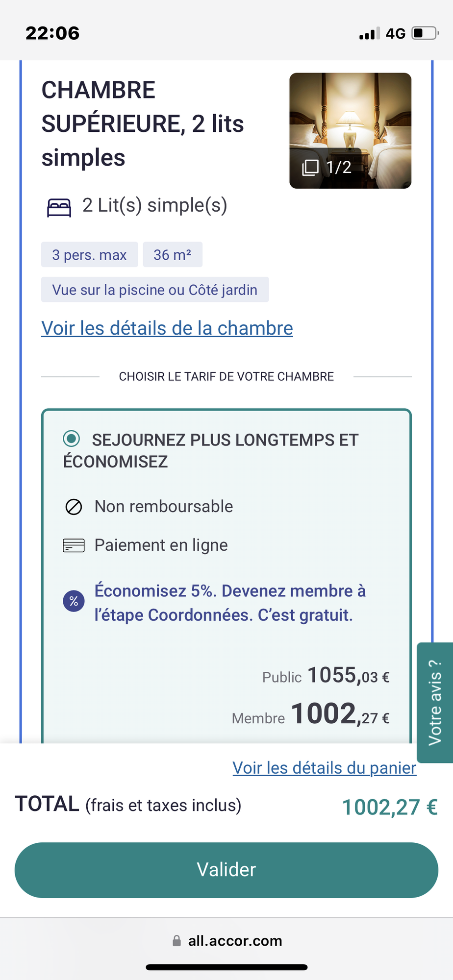Tap the credit card payment icon
Viewport: 453px width, 980px height.
pos(74,545)
